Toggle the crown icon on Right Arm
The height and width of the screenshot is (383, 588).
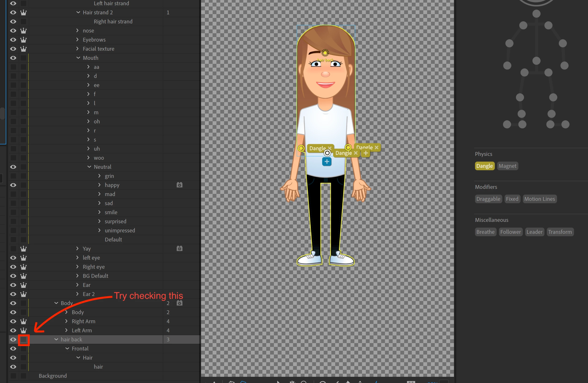[23, 321]
